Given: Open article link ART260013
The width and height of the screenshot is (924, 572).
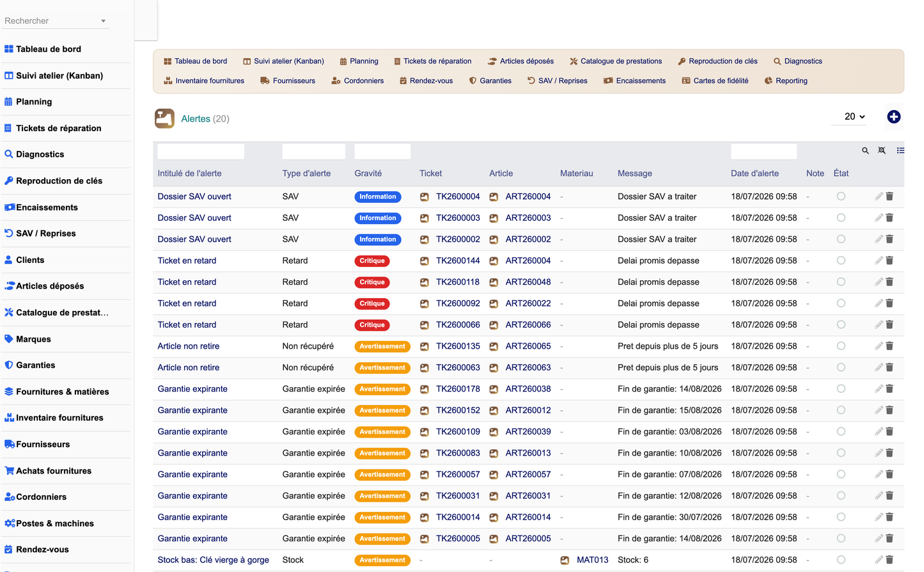Looking at the screenshot, I should (x=528, y=453).
